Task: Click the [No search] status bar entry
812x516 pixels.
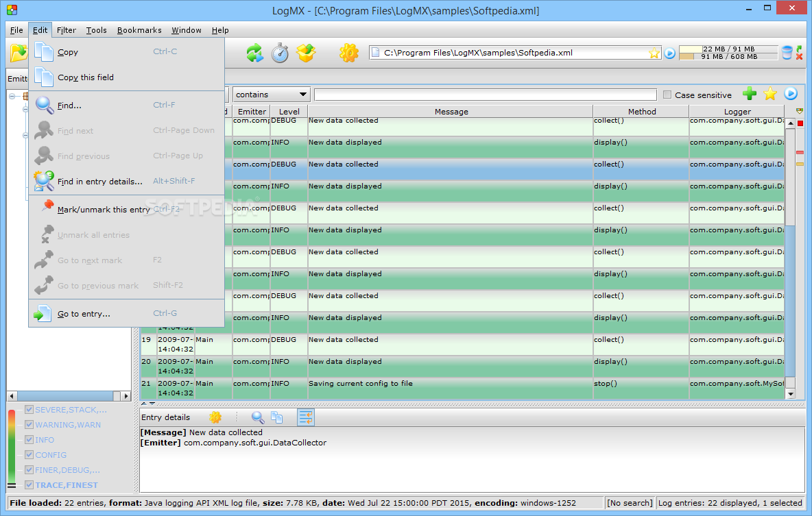Action: click(630, 502)
